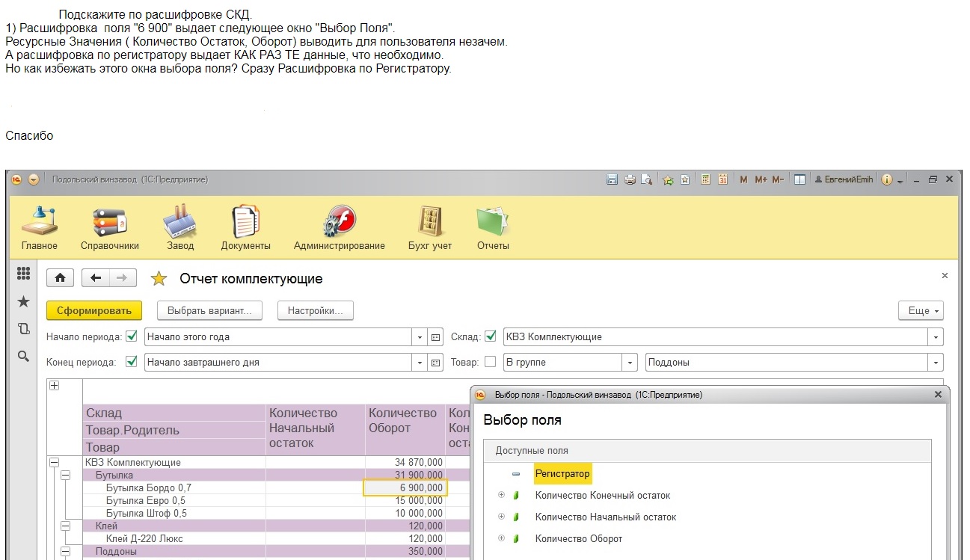Screen dimensions: 970x560
Task: Click the window layout panels icon
Action: [x=799, y=180]
